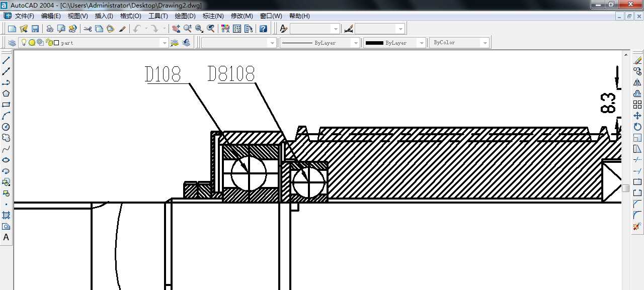Select the Explode tool
Screen dimensions: 644x290
637,226
